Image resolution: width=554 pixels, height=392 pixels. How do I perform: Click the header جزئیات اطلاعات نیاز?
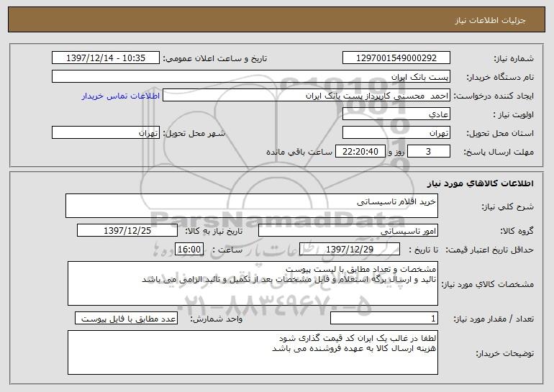[x=490, y=20]
